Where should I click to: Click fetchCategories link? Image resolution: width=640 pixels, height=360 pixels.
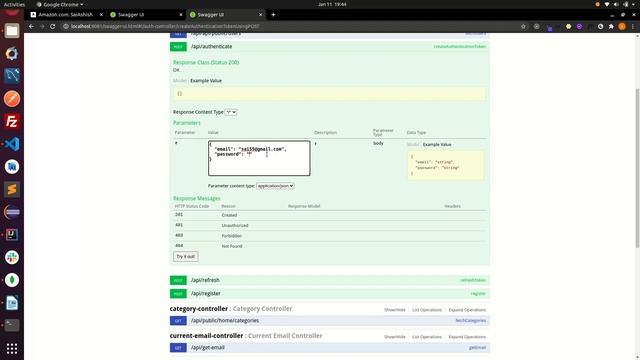point(471,320)
